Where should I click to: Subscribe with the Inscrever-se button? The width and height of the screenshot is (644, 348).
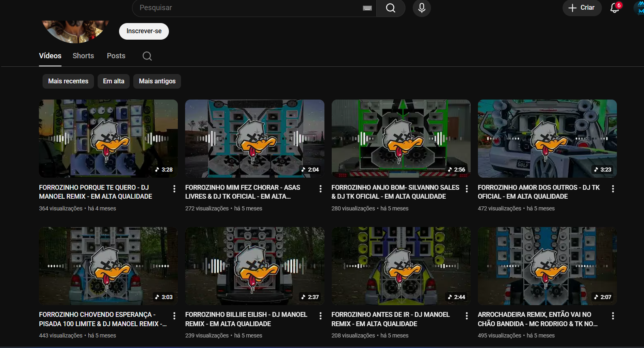coord(144,31)
